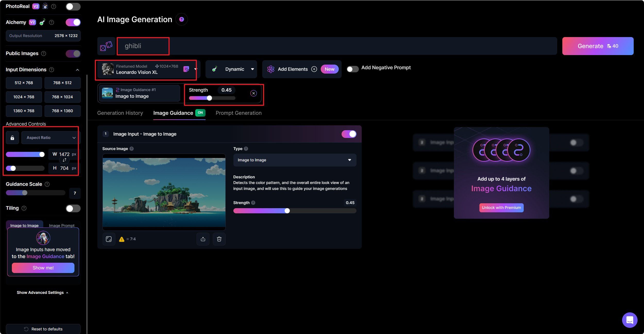
Task: Click Unlock with Premium button
Action: [x=501, y=208]
